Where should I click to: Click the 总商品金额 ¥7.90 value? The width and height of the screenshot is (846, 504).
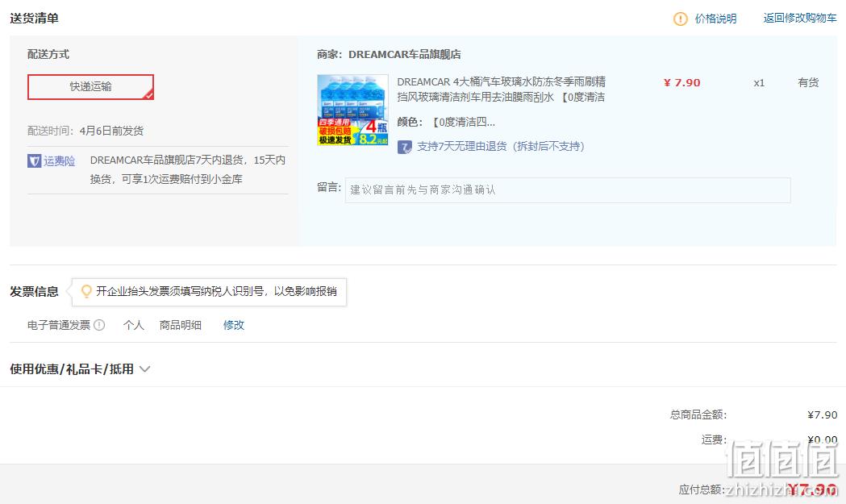pos(823,415)
